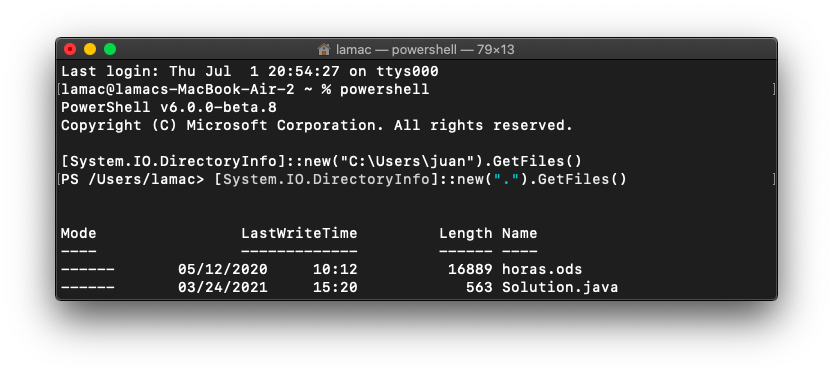Screen dimensions: 833x374
Task: Click the "Name" column header
Action: [520, 233]
